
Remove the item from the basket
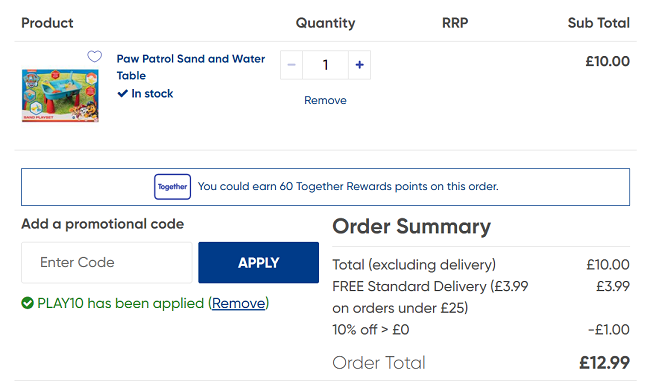pyautogui.click(x=325, y=100)
